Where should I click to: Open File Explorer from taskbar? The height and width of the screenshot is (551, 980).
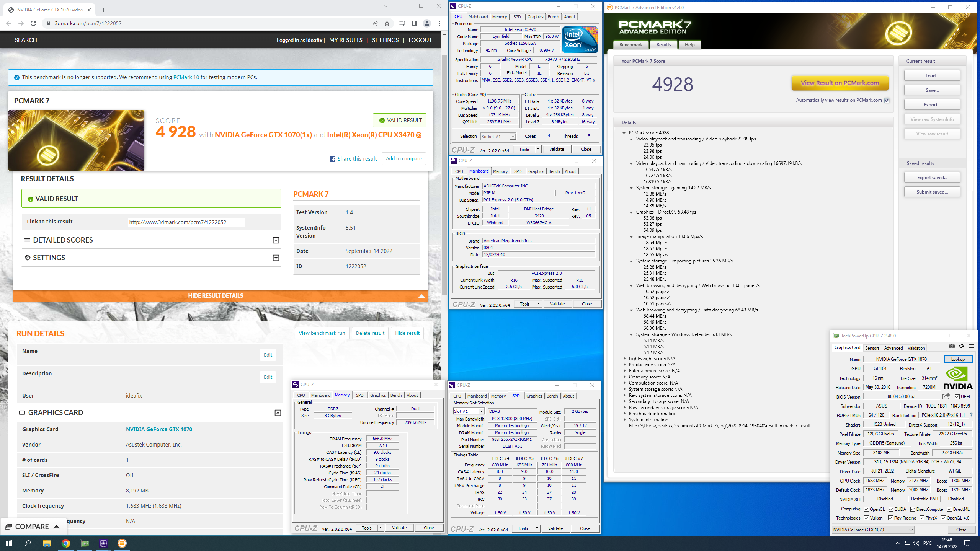pyautogui.click(x=47, y=543)
